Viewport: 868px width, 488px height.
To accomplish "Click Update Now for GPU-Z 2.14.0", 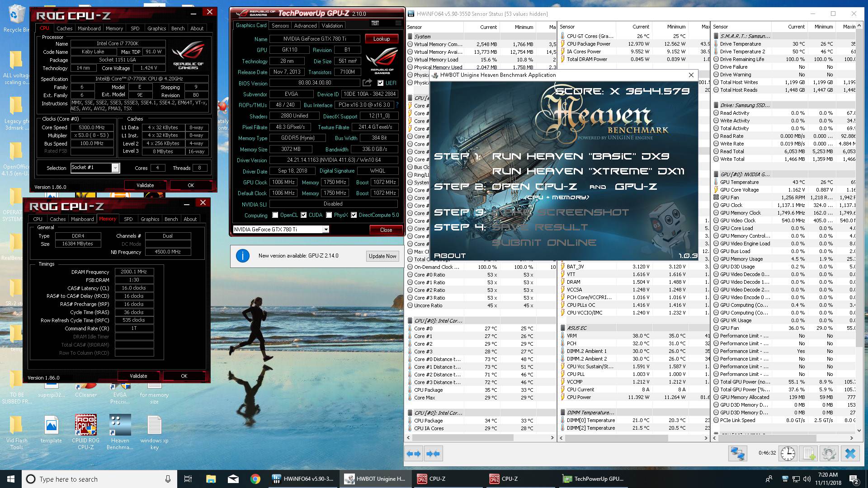I will [x=382, y=256].
